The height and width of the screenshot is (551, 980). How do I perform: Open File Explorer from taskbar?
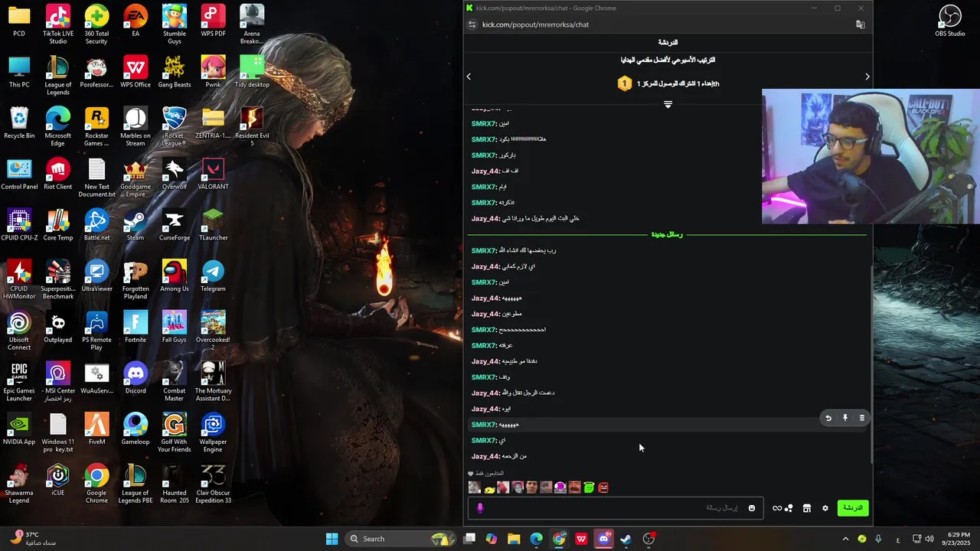[514, 539]
